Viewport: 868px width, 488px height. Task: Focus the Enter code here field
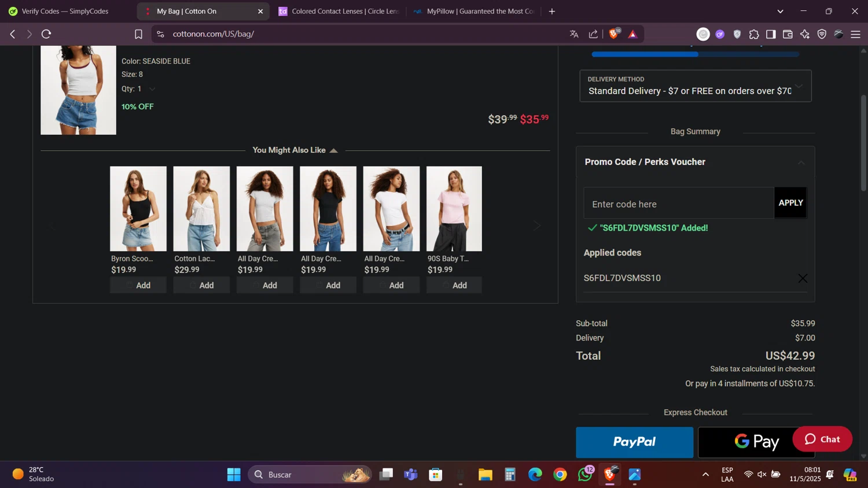click(679, 204)
